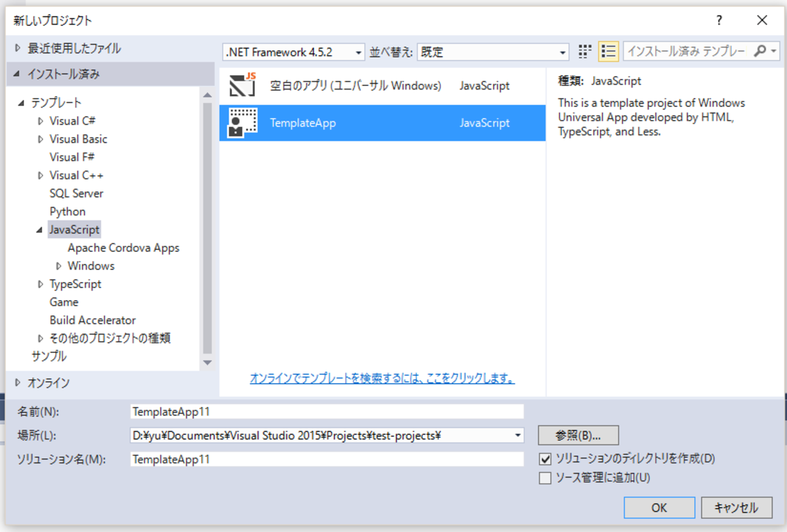Open the 場所 location dropdown arrow
787x532 pixels.
[518, 435]
